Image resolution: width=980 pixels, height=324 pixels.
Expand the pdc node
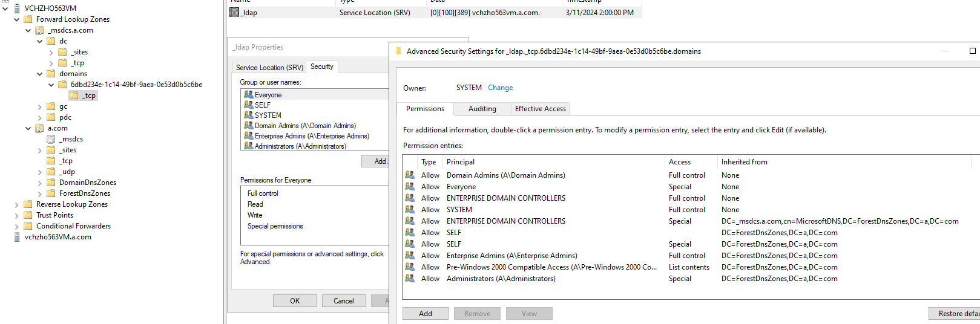tap(40, 117)
